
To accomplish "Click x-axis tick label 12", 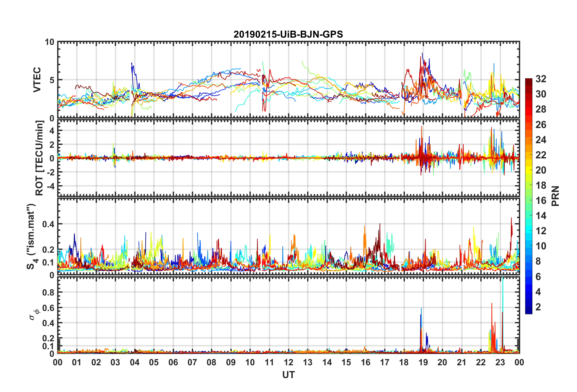I will click(288, 363).
